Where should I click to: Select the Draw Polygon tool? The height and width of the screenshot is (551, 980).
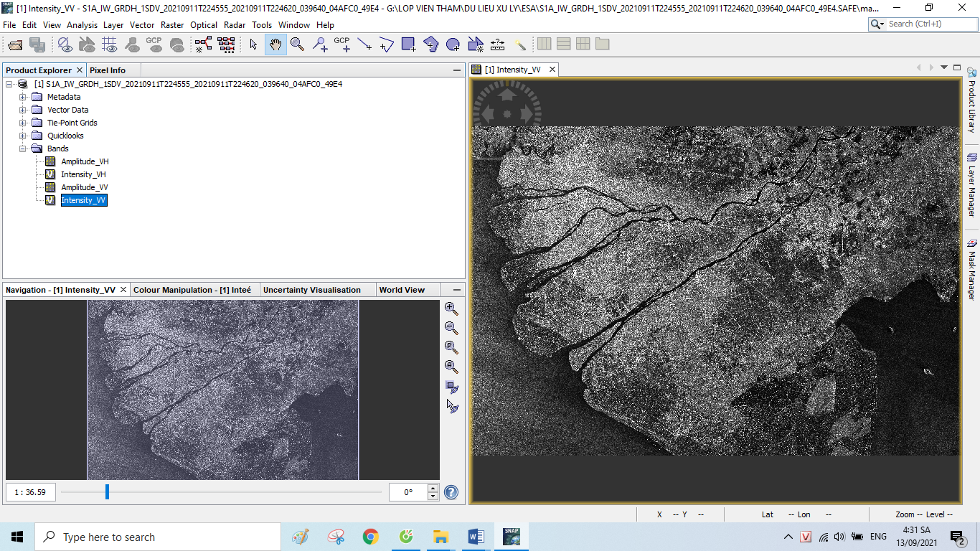click(431, 44)
